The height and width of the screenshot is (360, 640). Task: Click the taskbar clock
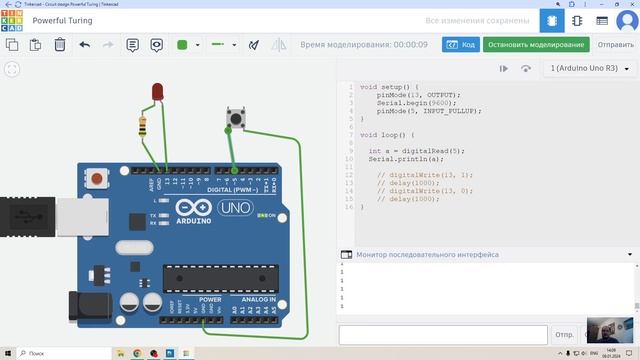pyautogui.click(x=611, y=353)
